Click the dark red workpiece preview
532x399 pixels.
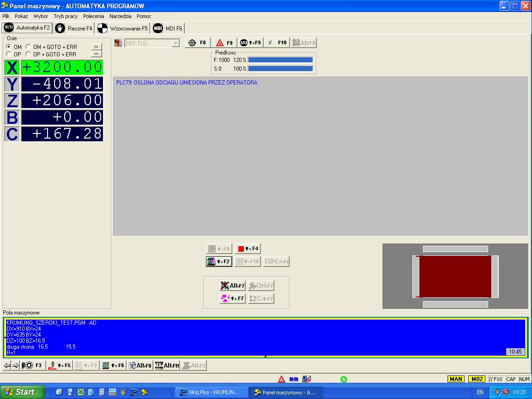click(x=455, y=276)
